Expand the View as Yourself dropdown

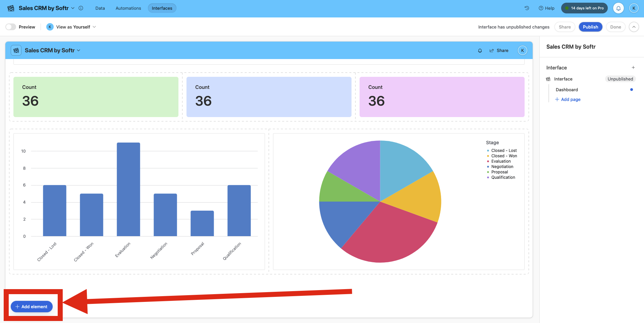click(x=76, y=27)
